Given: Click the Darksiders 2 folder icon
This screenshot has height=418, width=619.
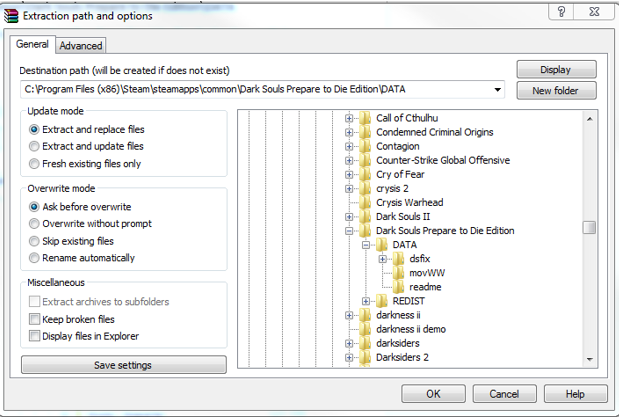Looking at the screenshot, I should [x=365, y=357].
